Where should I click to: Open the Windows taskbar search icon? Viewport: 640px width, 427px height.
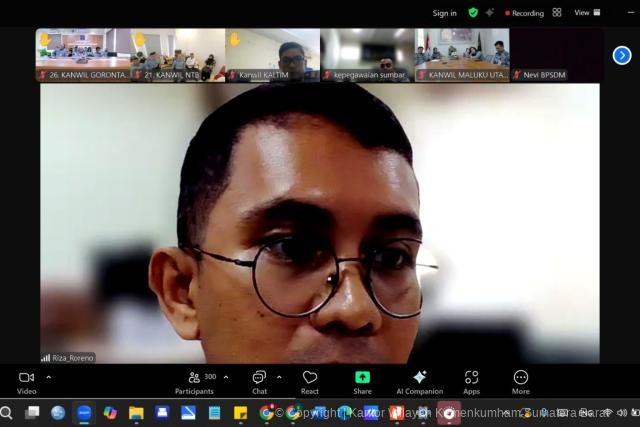pyautogui.click(x=7, y=412)
